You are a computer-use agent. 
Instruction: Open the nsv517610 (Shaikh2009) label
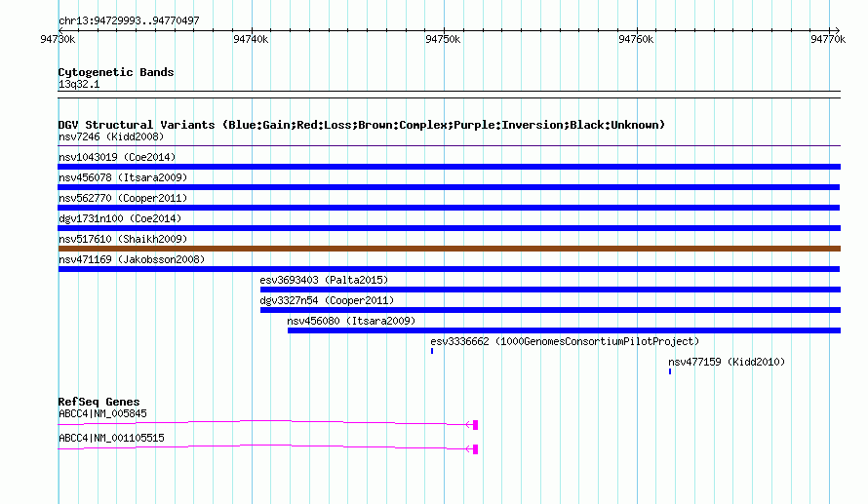click(123, 239)
